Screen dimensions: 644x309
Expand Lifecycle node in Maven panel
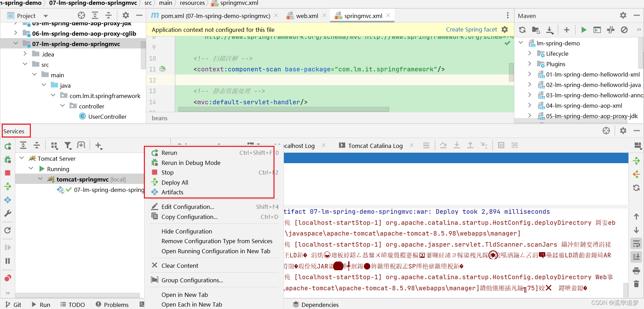530,53
